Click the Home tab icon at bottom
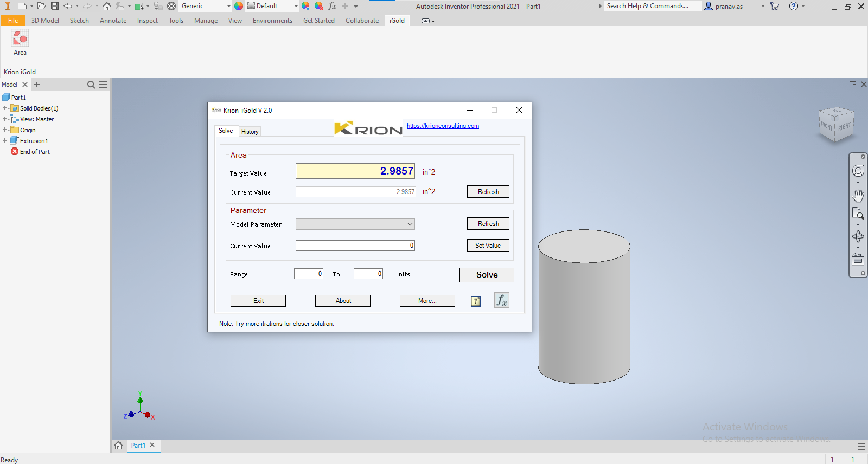 coord(118,446)
